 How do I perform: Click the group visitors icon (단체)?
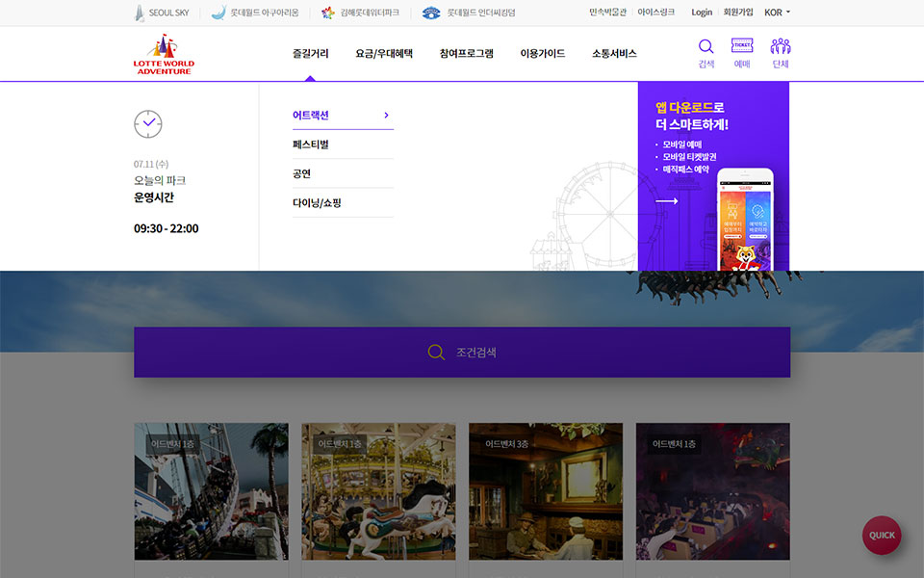(x=780, y=47)
